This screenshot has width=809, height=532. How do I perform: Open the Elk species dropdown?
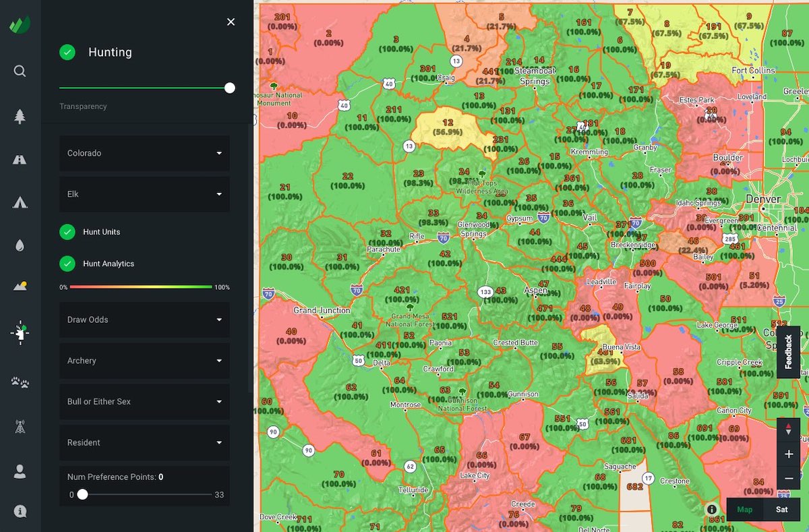pos(144,194)
